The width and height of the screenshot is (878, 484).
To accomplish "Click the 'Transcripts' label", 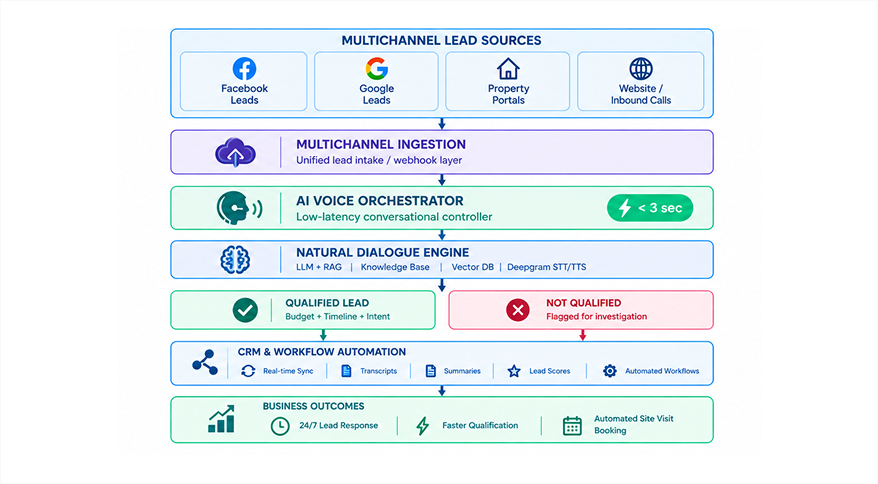I will [x=379, y=371].
